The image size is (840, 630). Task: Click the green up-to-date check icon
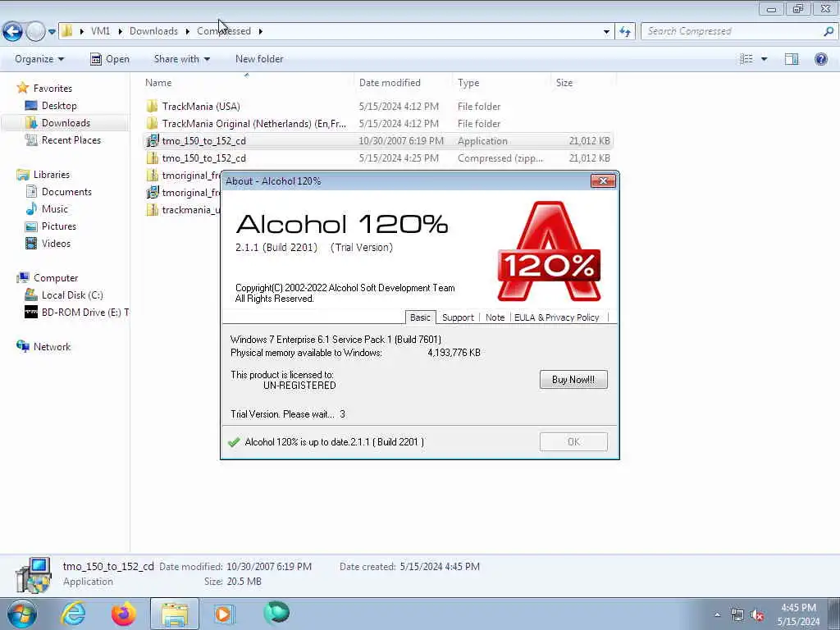click(234, 442)
